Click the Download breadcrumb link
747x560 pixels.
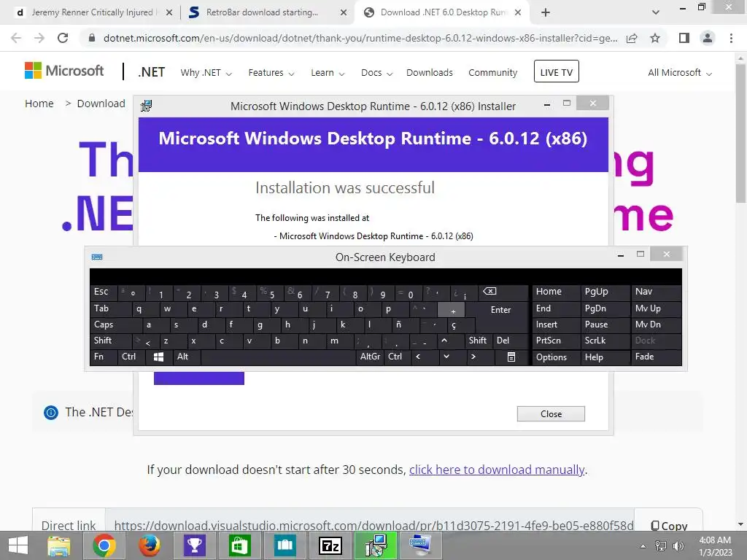(101, 104)
